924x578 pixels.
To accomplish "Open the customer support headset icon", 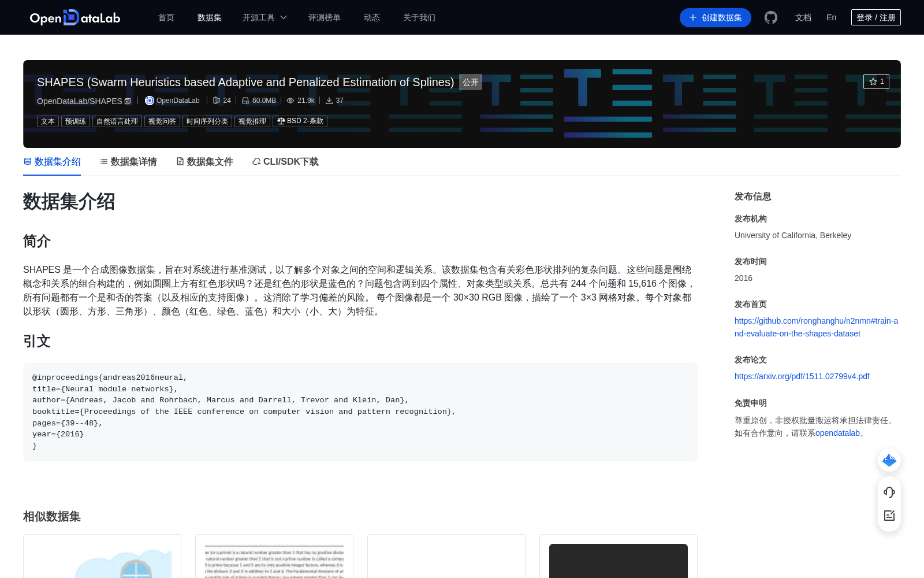I will click(889, 492).
